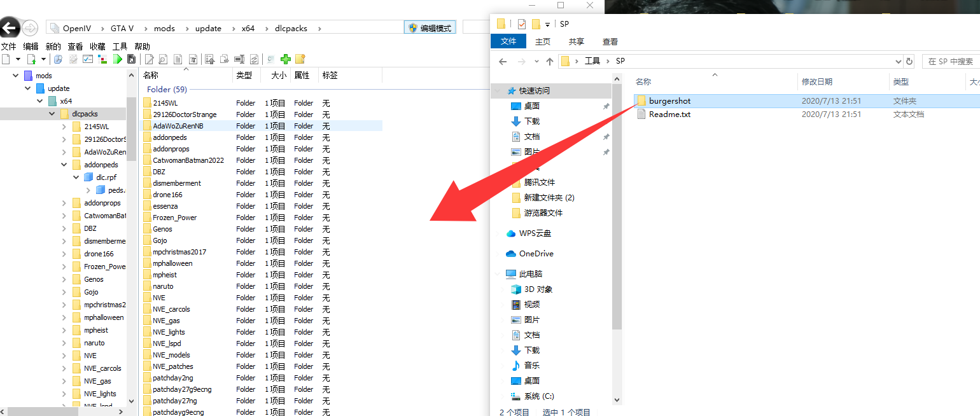Collapse the addonpeds tree node
Screen dimensions: 980x416
pos(64,165)
